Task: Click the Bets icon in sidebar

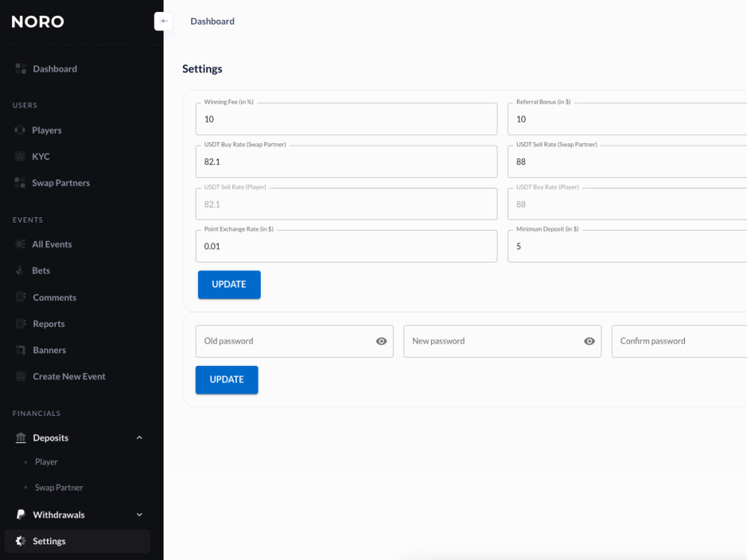Action: [x=20, y=270]
